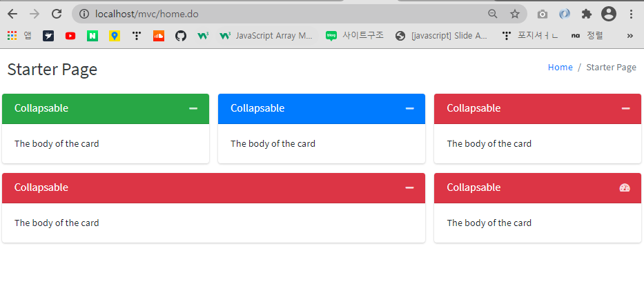The height and width of the screenshot is (306, 644).
Task: Click the Starter Page breadcrumb text
Action: pyautogui.click(x=611, y=68)
